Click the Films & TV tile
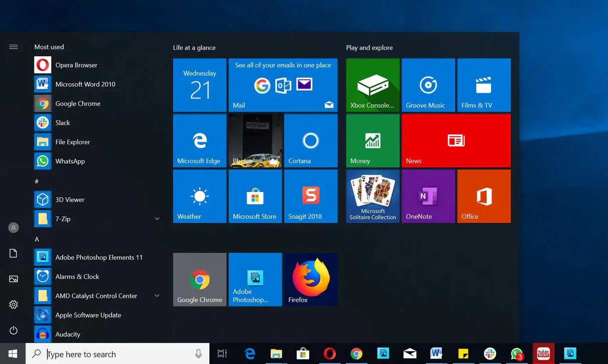608x364 pixels. 483,85
